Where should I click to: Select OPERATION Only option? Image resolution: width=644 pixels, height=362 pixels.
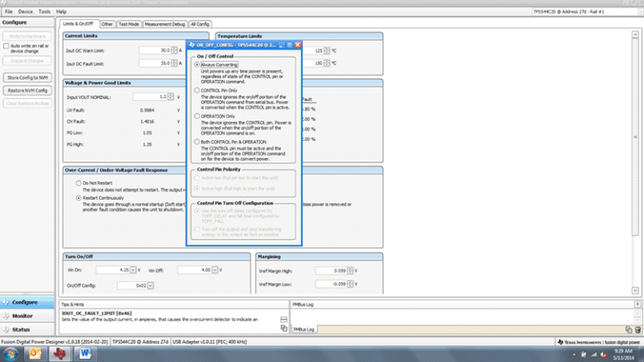[x=197, y=116]
